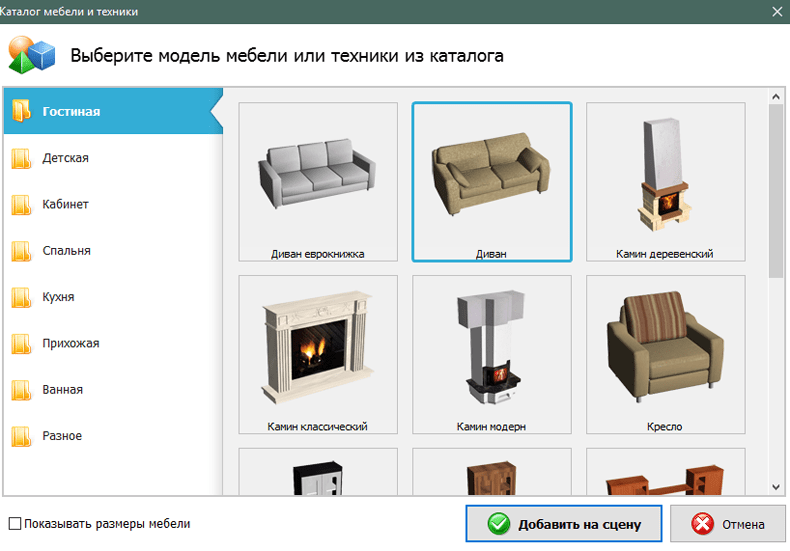Click the Детская folder icon

[x=21, y=158]
